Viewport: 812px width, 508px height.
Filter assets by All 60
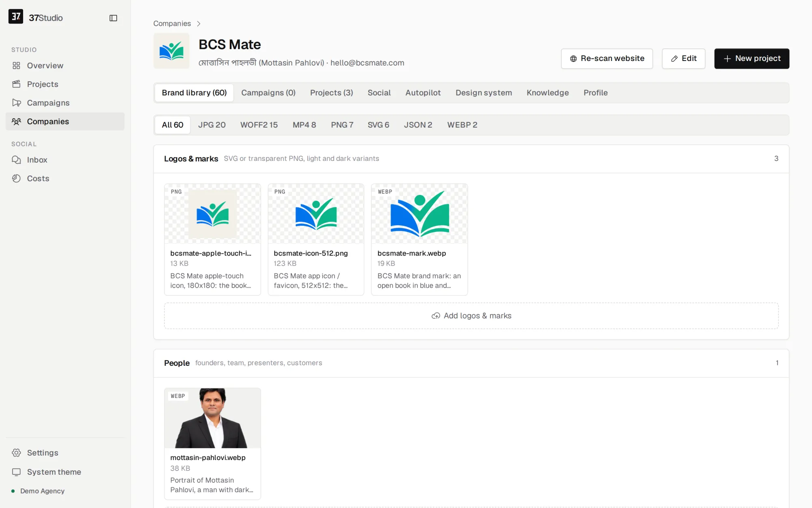pyautogui.click(x=173, y=125)
